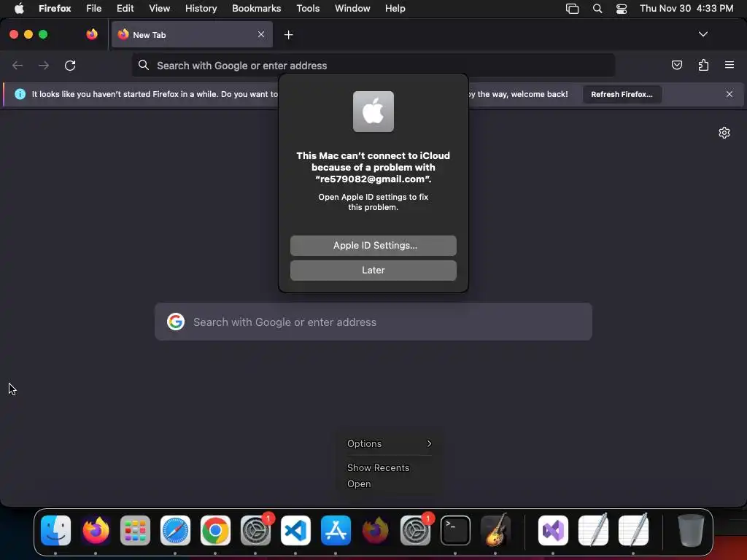Viewport: 747px width, 560px height.
Task: Click the page's Google search box
Action: coord(373,322)
